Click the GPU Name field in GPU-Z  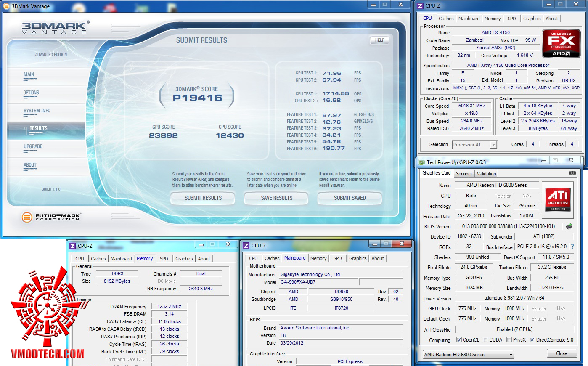496,185
